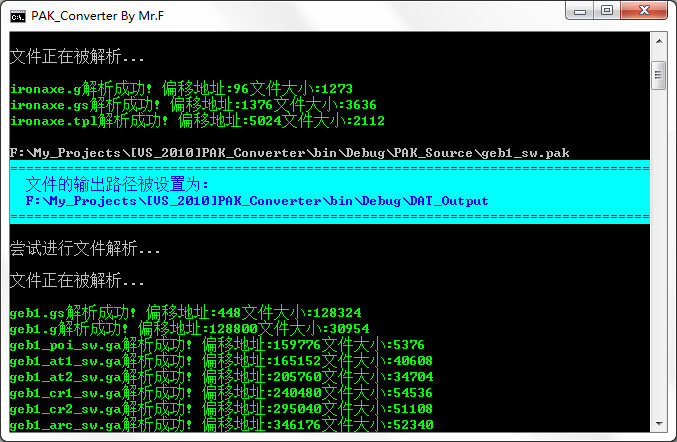The image size is (677, 442).
Task: Click the ironaxe.gs parse result line
Action: [x=193, y=104]
